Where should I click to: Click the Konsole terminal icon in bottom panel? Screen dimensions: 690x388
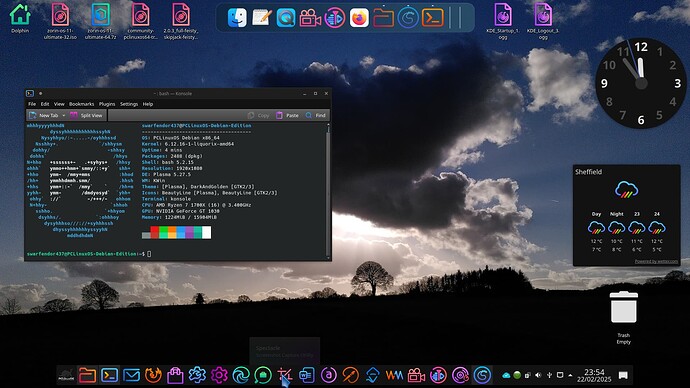[x=109, y=375]
